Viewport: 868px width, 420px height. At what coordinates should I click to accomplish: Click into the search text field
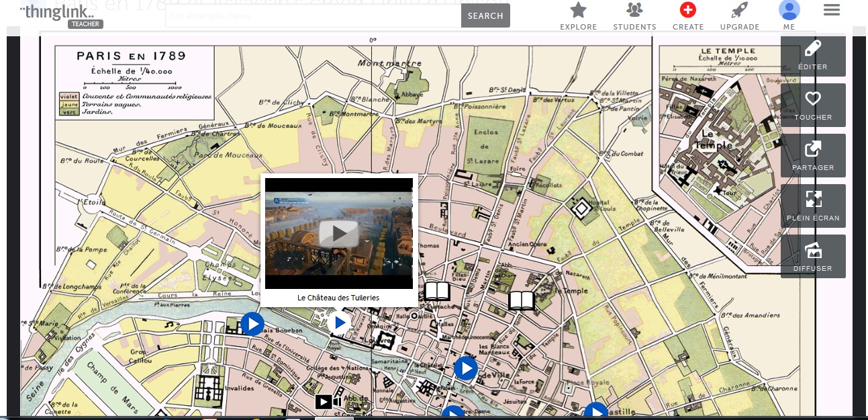(312, 15)
